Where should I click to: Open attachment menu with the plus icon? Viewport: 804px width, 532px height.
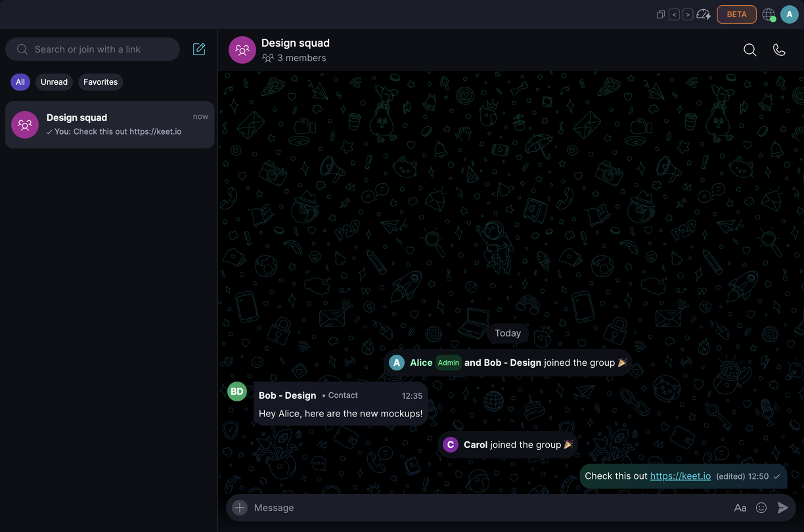pos(240,508)
